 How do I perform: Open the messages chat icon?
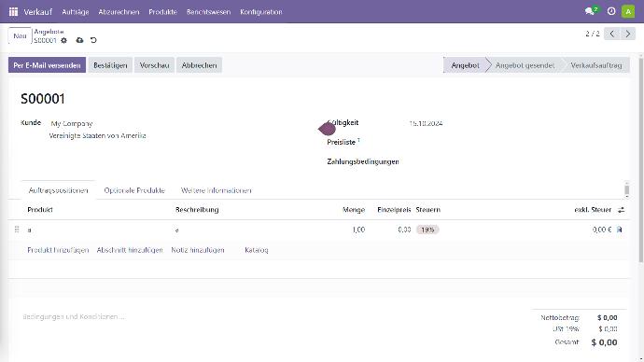pos(591,11)
